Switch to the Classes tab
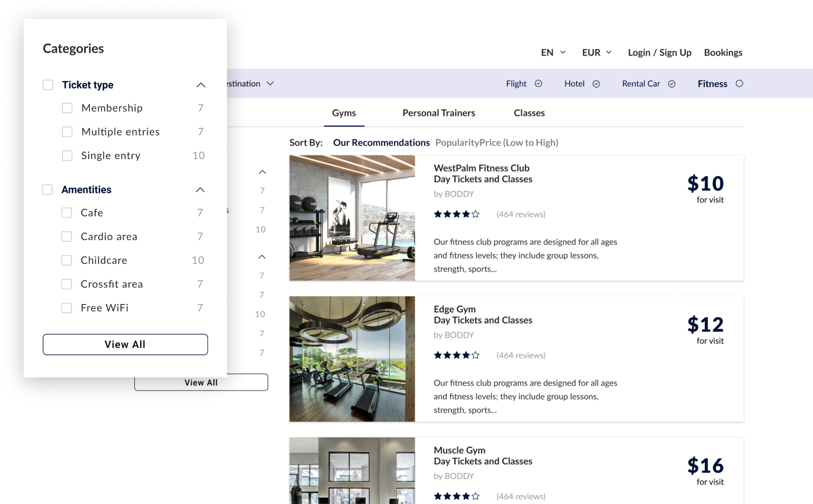The height and width of the screenshot is (504, 813). 529,113
